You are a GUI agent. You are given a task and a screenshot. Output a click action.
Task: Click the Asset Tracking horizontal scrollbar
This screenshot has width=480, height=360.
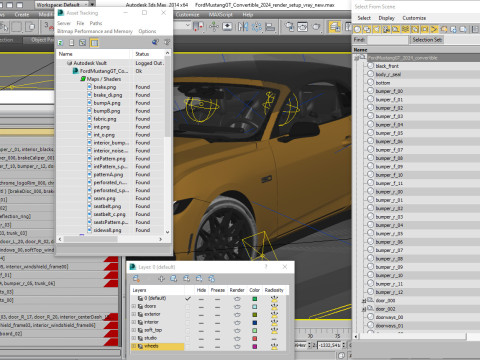110,239
